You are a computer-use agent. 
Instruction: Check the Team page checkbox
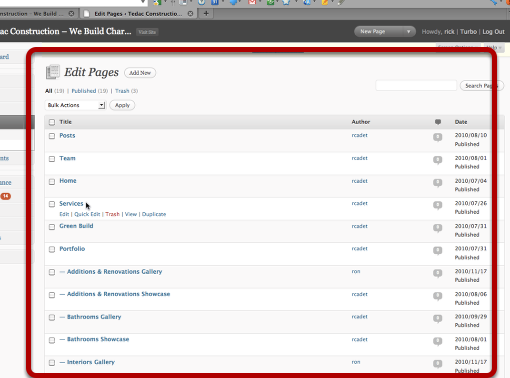tap(52, 159)
